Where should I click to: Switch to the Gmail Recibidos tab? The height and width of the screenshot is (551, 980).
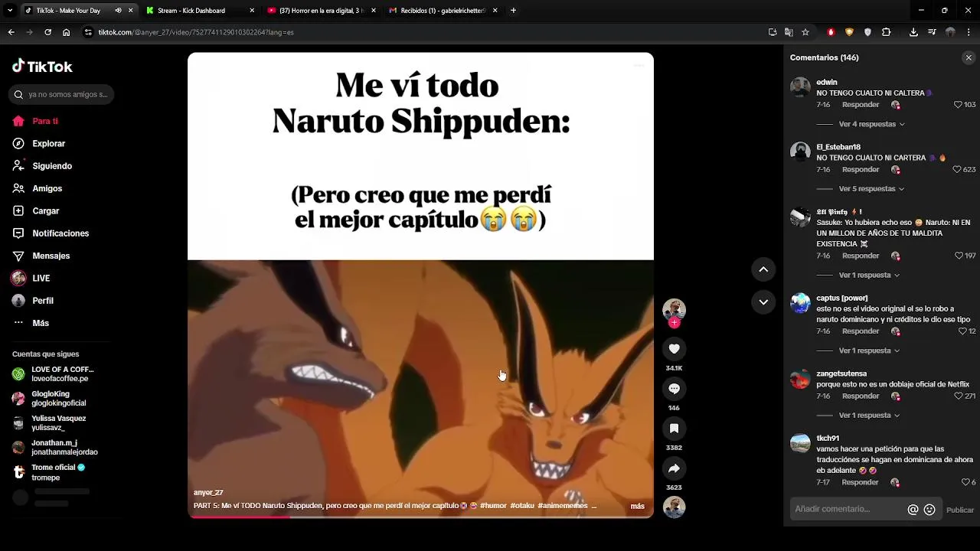443,11
